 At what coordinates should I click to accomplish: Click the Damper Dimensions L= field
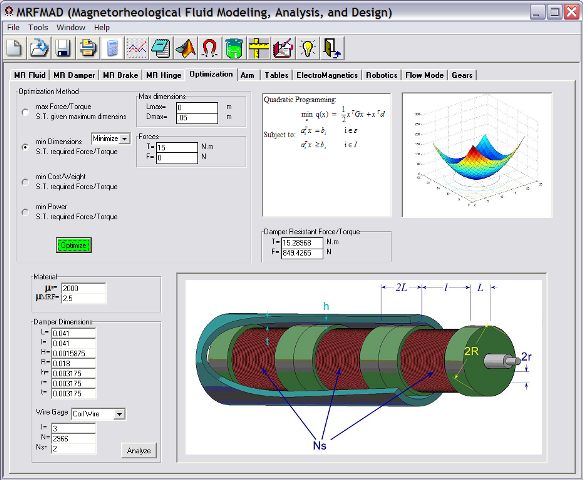73,333
